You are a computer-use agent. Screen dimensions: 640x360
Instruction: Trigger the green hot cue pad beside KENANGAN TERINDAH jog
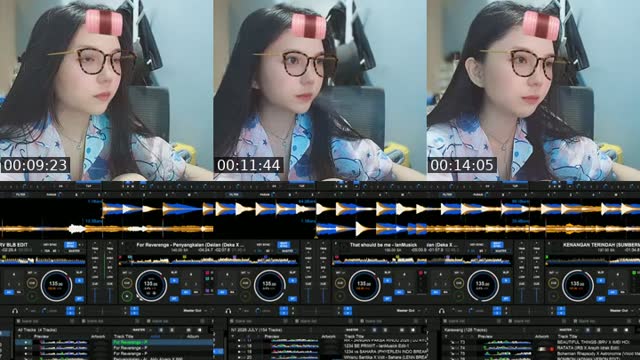click(x=634, y=273)
